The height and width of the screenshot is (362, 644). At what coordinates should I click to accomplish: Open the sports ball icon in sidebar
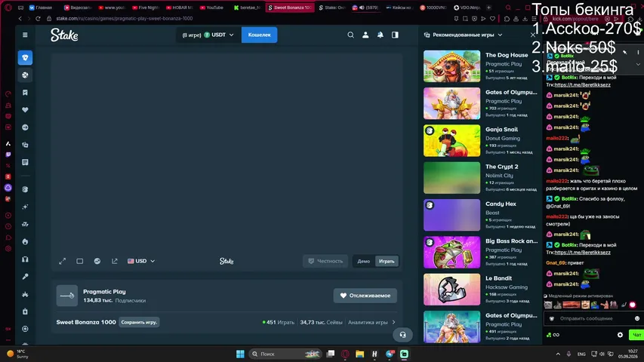point(25,75)
